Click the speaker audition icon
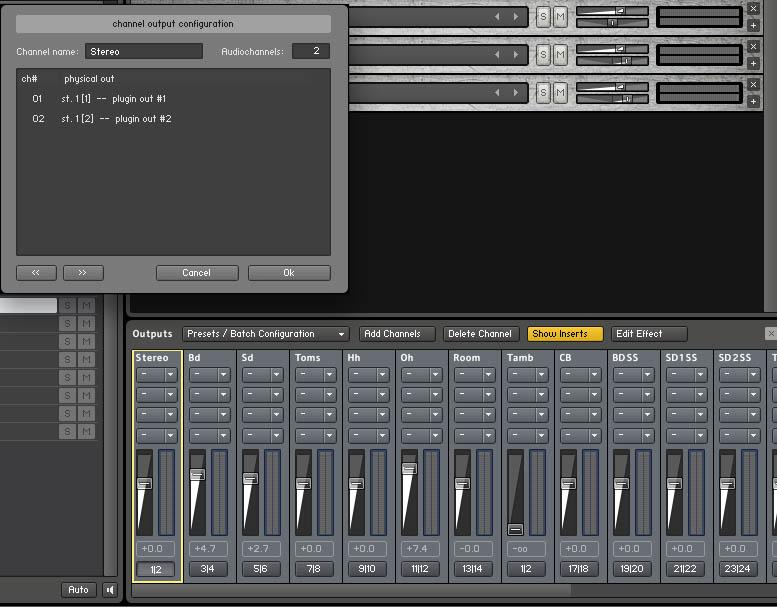Viewport: 777px width, 607px height. (x=110, y=590)
